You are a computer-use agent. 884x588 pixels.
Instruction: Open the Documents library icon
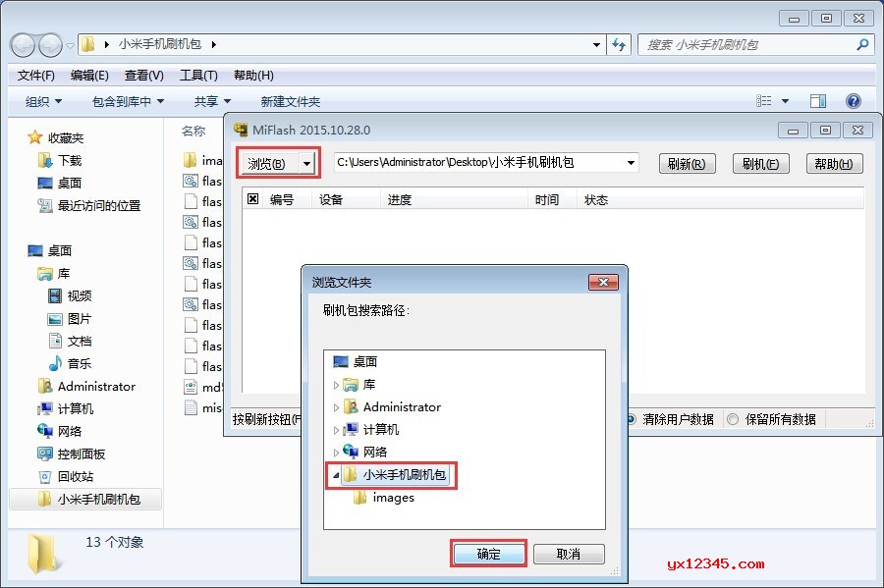coord(55,341)
